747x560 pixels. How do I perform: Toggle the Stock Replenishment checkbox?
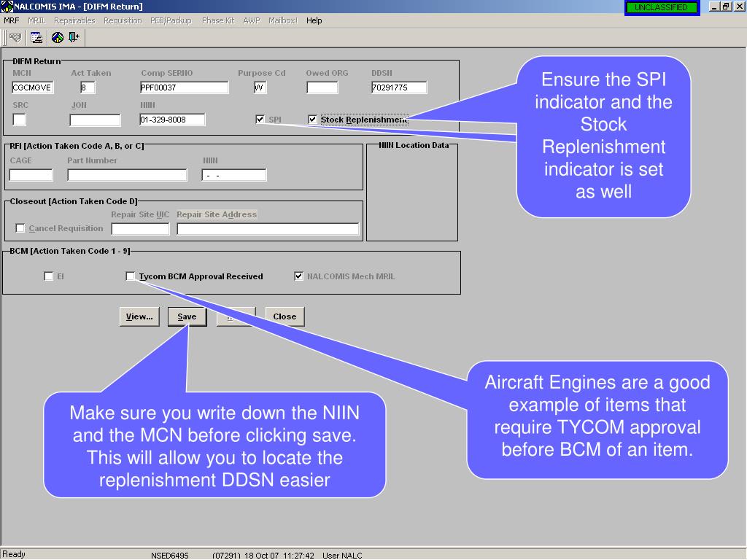[312, 119]
